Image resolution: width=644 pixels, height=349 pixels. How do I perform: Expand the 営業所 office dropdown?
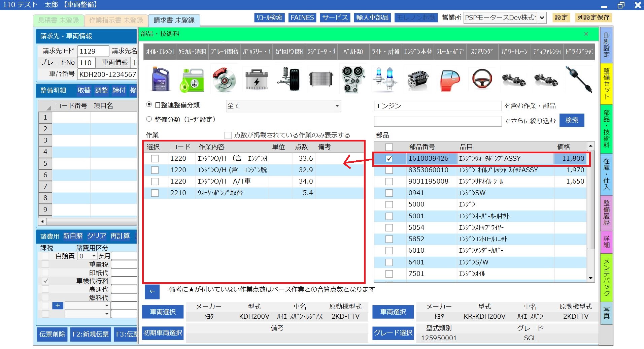click(x=542, y=18)
